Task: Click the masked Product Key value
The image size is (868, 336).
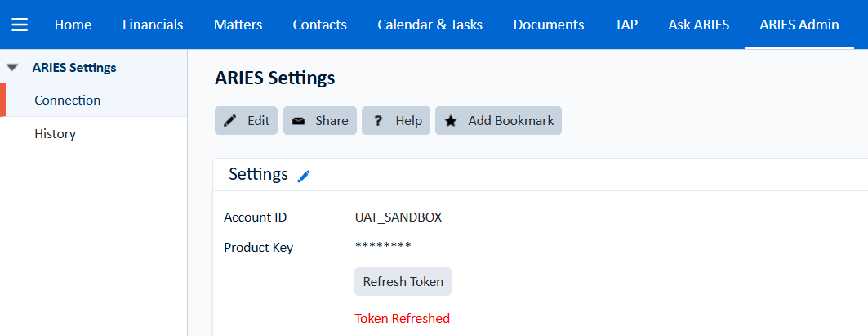Action: click(x=383, y=247)
